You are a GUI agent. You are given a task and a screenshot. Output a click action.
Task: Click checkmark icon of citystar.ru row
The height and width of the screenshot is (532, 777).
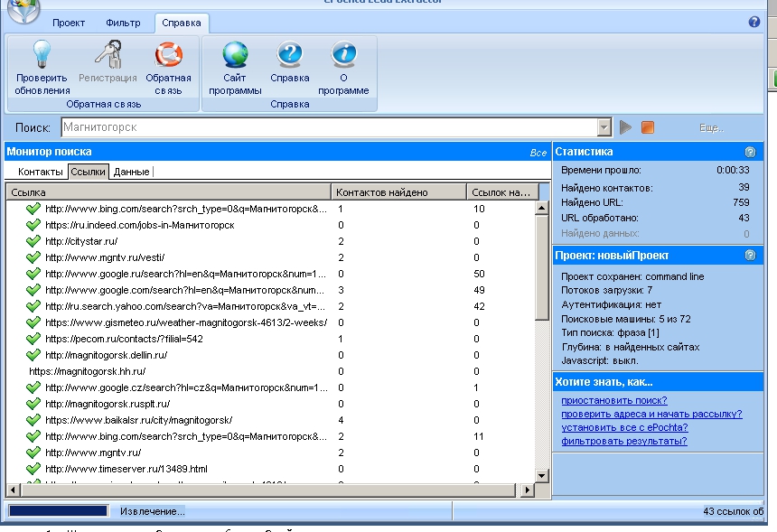tap(33, 241)
